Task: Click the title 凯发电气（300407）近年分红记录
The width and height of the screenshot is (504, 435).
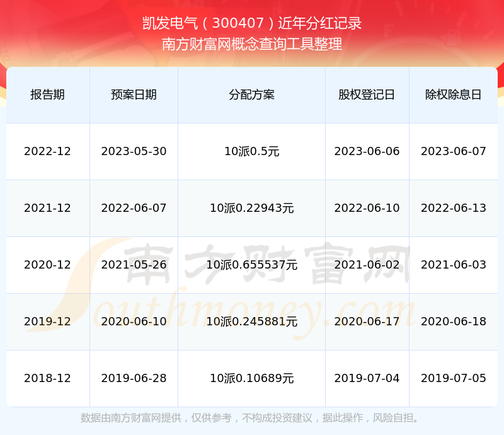Action: pos(252,23)
